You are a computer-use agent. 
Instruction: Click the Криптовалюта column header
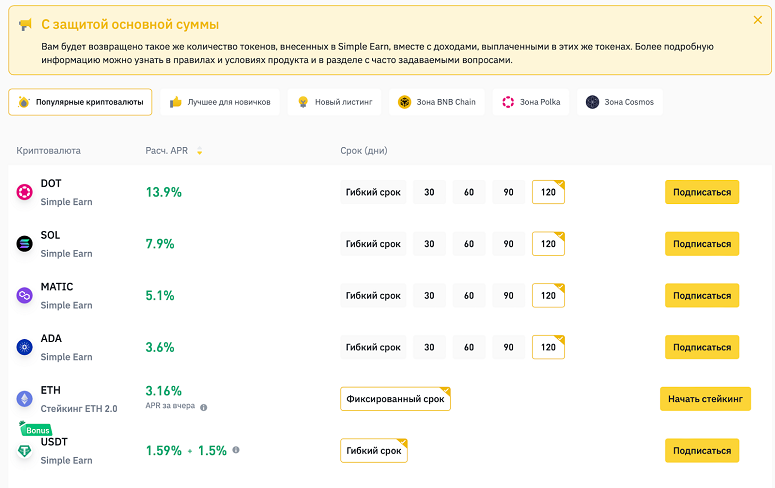(48, 150)
